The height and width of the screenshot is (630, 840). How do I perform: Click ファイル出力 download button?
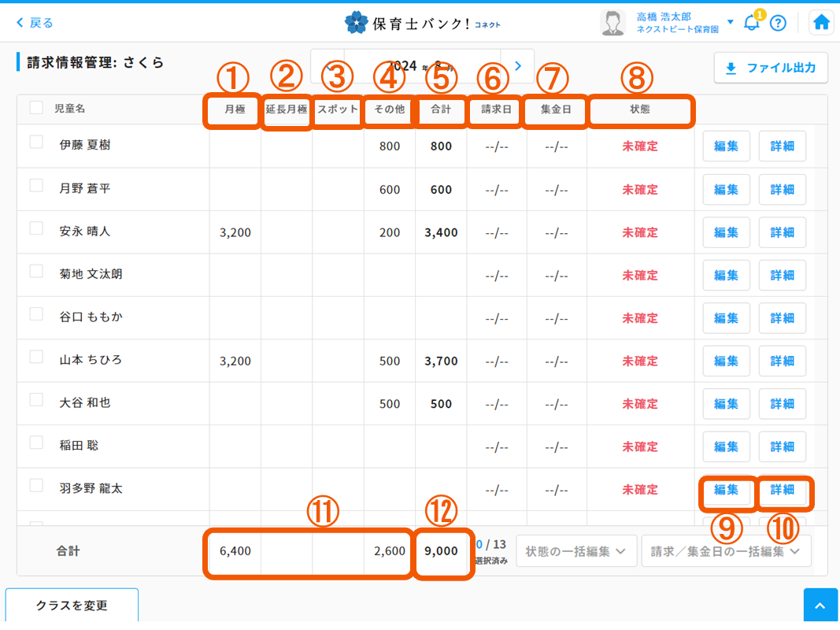point(770,69)
